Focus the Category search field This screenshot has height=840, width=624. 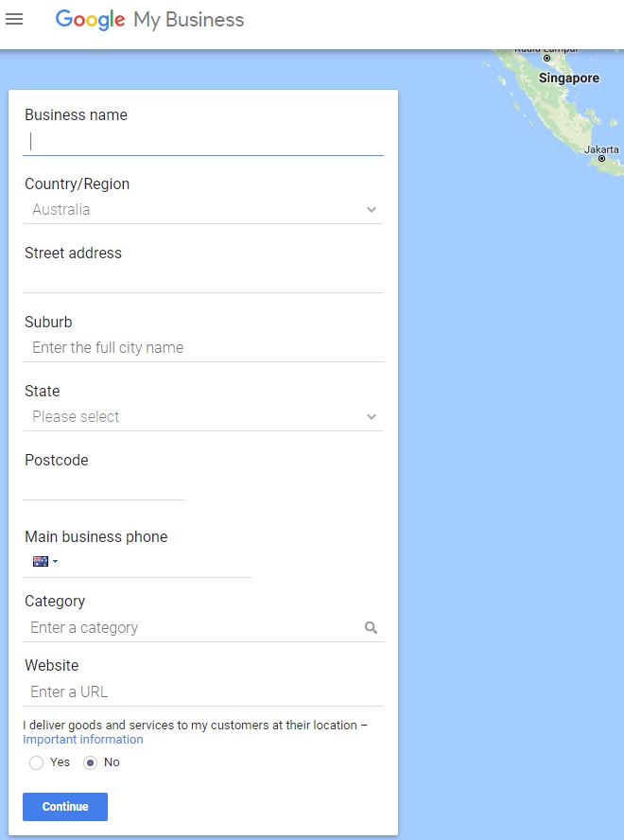tap(193, 627)
